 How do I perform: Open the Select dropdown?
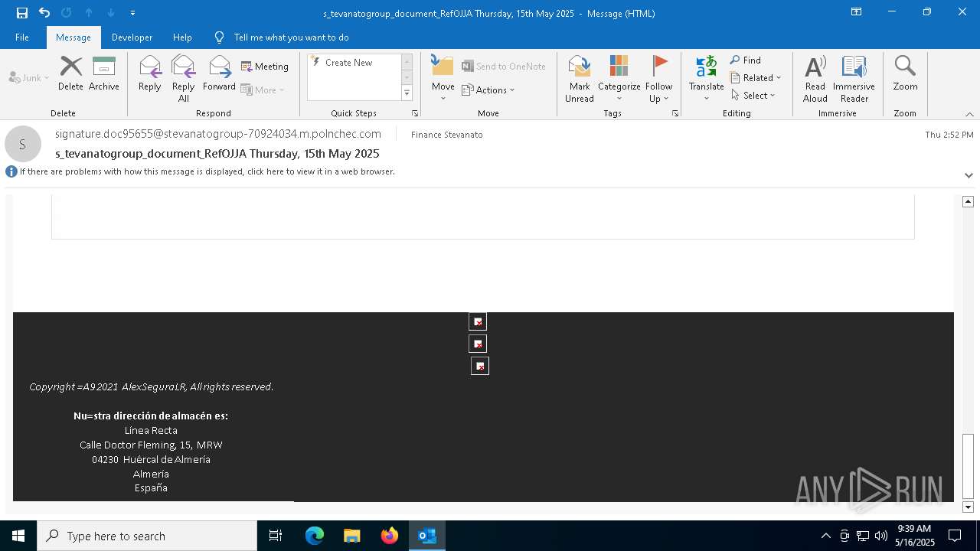(x=753, y=96)
